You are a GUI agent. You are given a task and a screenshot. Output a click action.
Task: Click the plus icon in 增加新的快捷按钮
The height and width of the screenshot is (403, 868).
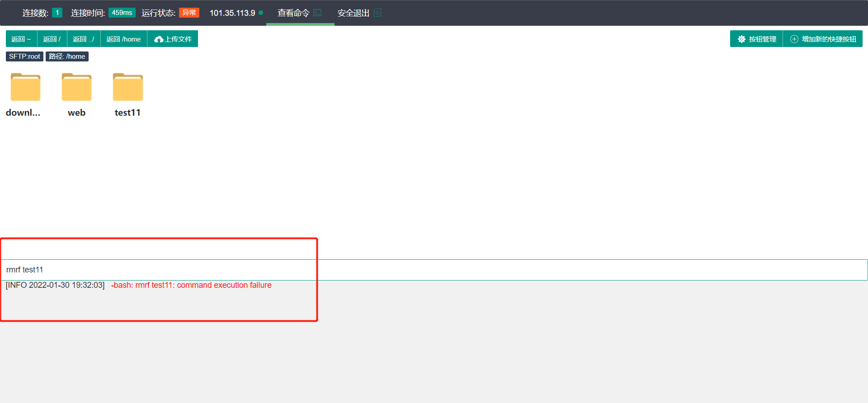pyautogui.click(x=794, y=39)
